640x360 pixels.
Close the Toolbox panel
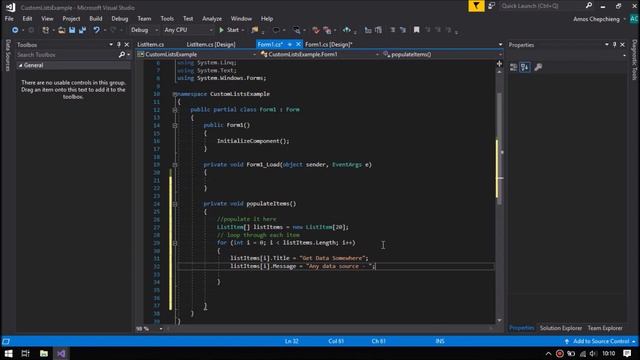point(127,44)
